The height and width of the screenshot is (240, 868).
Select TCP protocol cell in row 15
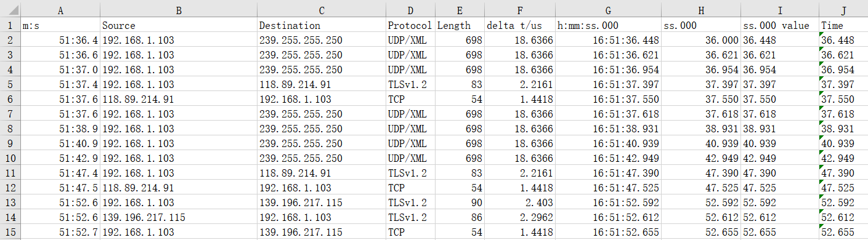411,232
